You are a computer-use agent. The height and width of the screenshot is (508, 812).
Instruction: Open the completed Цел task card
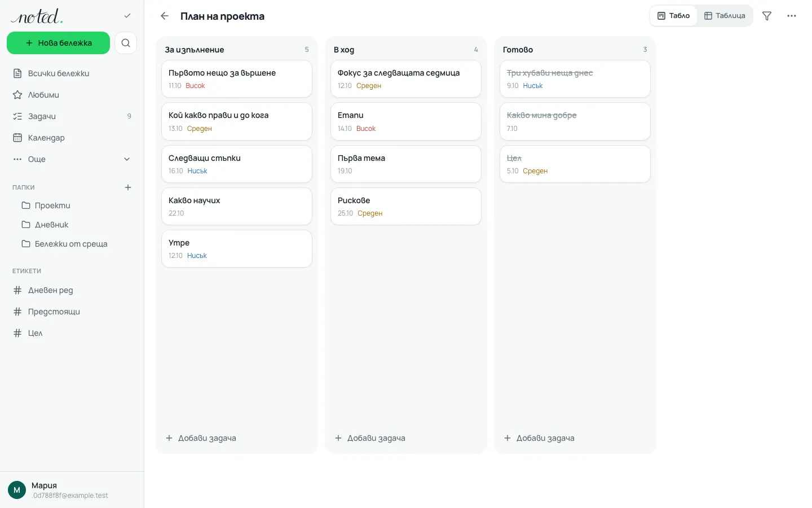(x=575, y=164)
